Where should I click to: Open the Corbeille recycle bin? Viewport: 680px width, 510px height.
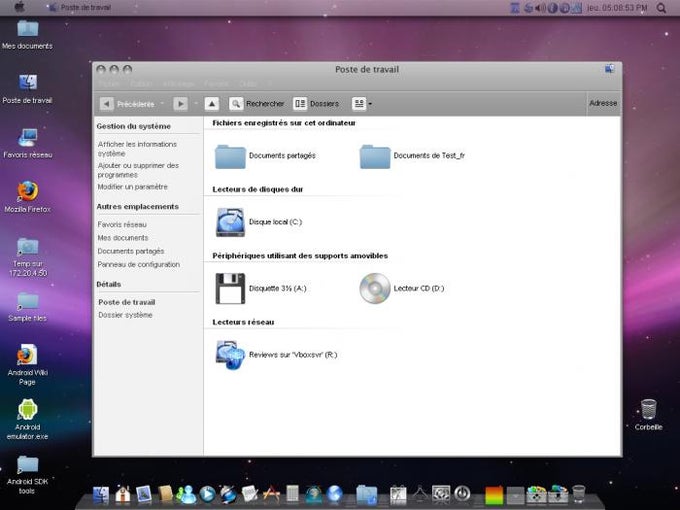pos(648,410)
